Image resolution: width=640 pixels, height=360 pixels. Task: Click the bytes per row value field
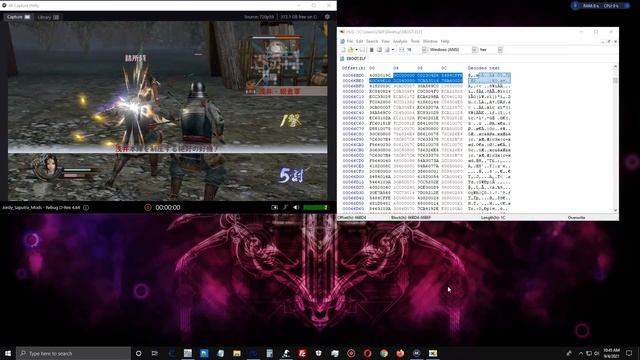pyautogui.click(x=413, y=50)
